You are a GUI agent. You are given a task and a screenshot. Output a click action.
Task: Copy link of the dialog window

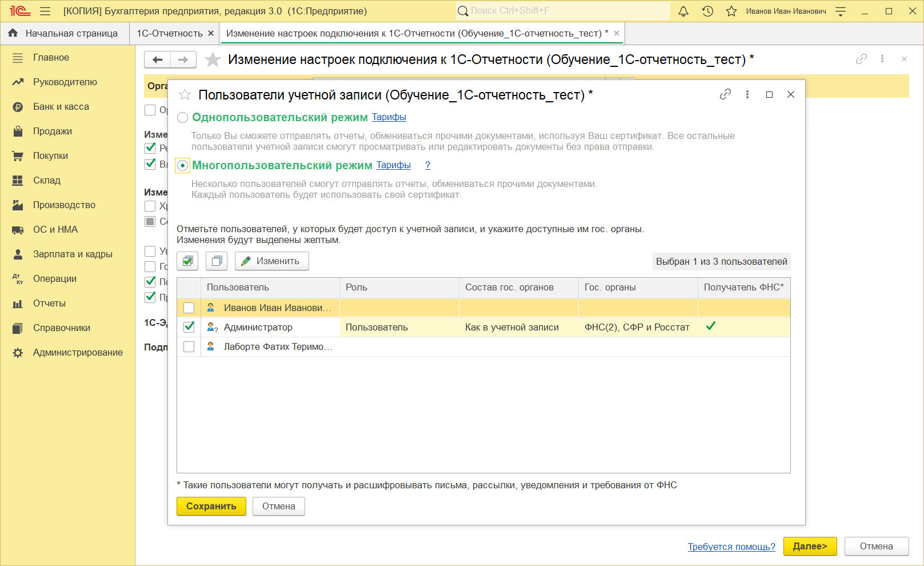pos(725,94)
